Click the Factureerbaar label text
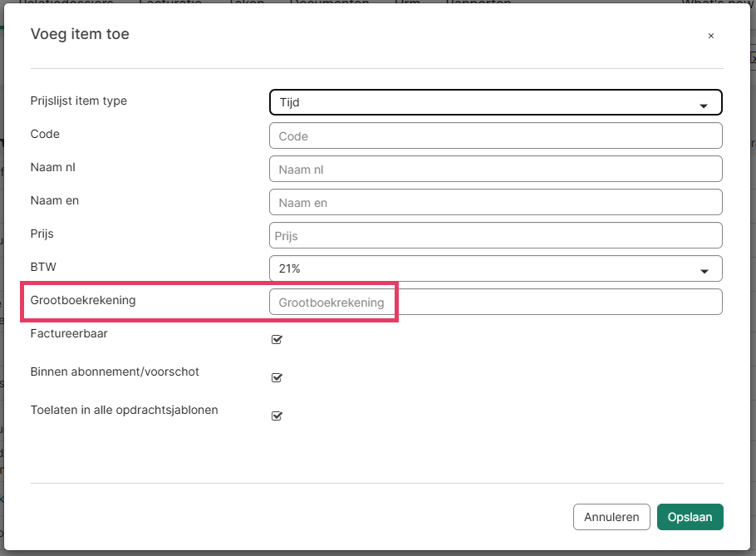 [69, 333]
